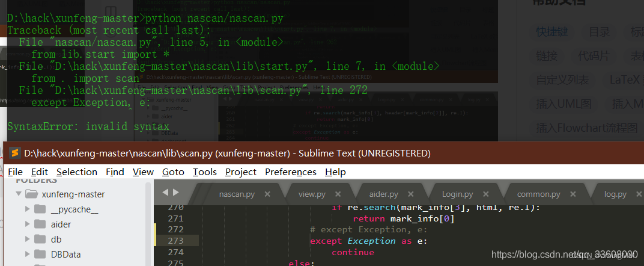Switch to the common.py tab
This screenshot has width=644, height=266.
pos(538,194)
